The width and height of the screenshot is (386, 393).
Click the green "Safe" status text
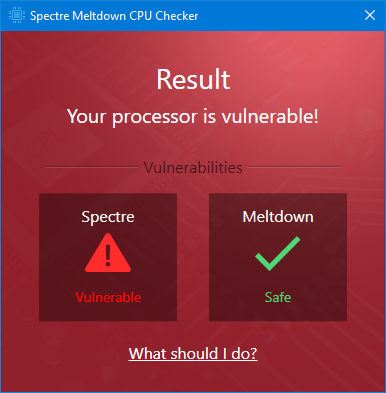tap(278, 297)
